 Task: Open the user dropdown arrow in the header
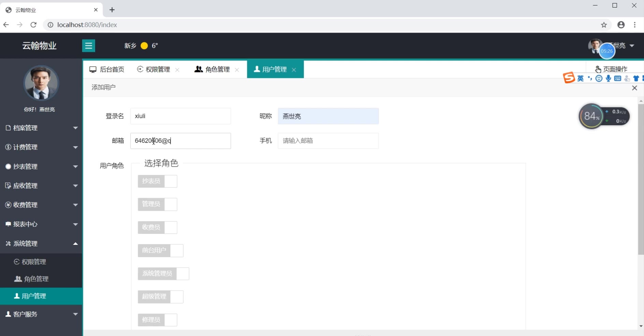[x=632, y=46]
